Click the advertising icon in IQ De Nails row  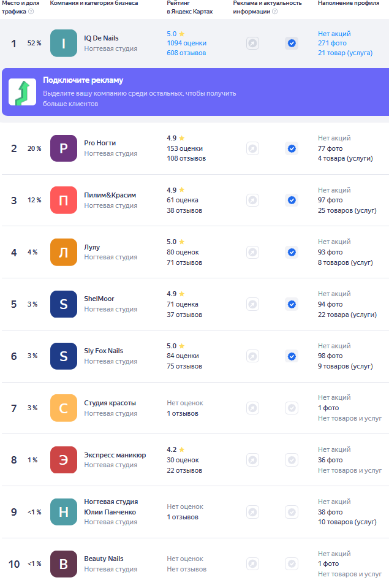(252, 44)
